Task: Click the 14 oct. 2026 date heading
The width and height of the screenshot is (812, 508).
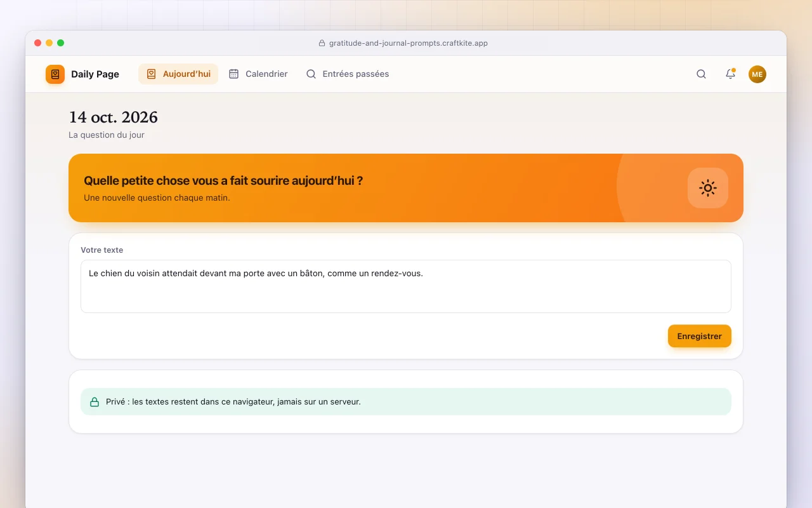Action: [113, 117]
